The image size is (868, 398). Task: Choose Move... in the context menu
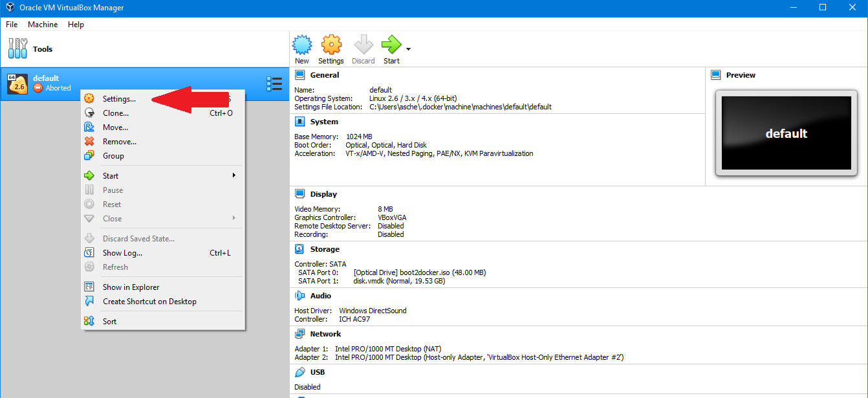pyautogui.click(x=163, y=127)
